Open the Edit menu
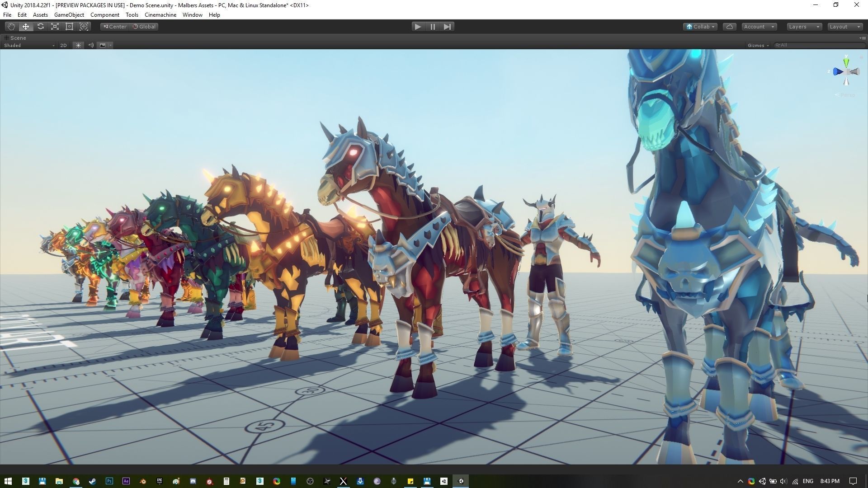868x488 pixels. (22, 15)
